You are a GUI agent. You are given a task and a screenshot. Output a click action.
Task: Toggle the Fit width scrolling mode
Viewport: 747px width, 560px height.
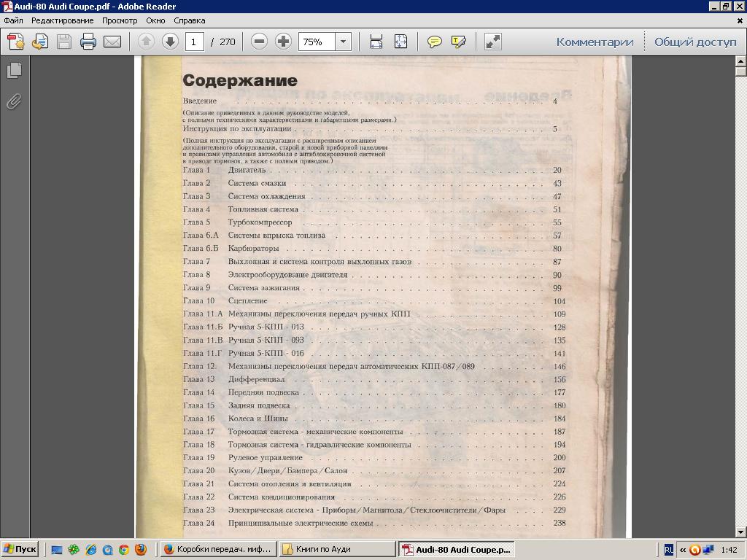pyautogui.click(x=376, y=42)
